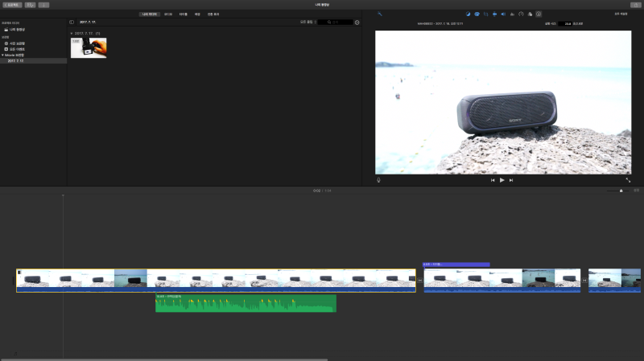Click the voiceover microphone icon
The width and height of the screenshot is (644, 361).
point(378,180)
